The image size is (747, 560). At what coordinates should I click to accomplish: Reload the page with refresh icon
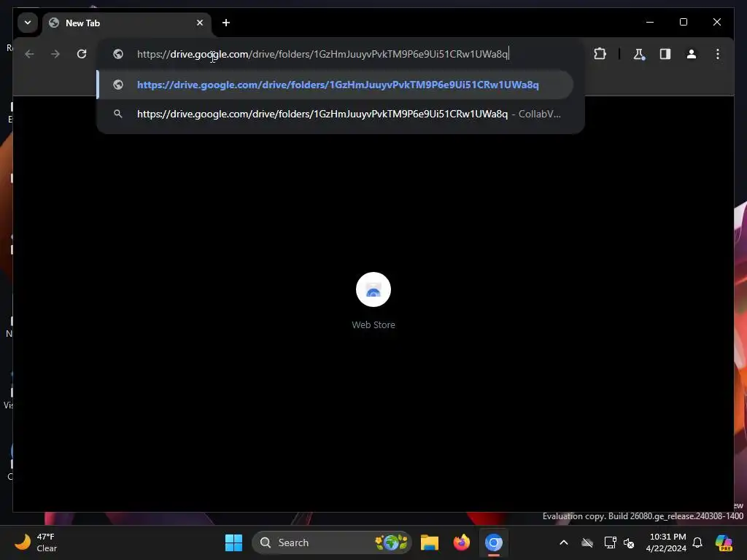pyautogui.click(x=82, y=54)
